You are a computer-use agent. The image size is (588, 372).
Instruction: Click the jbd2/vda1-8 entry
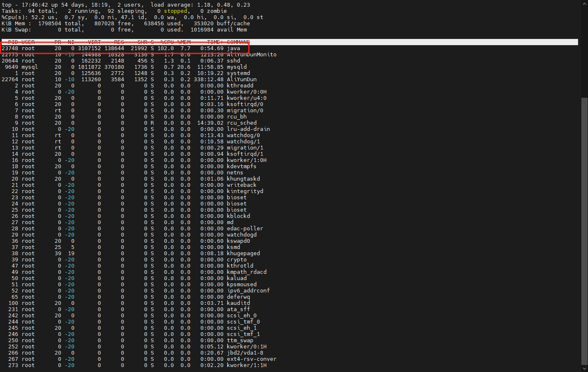(x=245, y=353)
